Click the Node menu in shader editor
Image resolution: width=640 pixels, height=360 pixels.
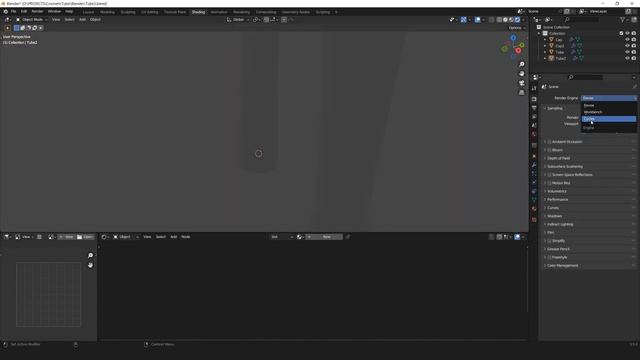[x=186, y=237]
